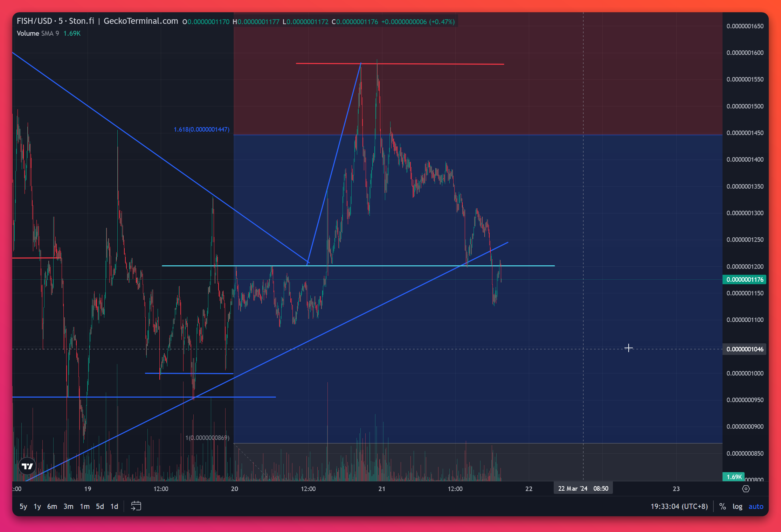Click the go-to-date calendar icon
This screenshot has width=781, height=532.
click(136, 506)
